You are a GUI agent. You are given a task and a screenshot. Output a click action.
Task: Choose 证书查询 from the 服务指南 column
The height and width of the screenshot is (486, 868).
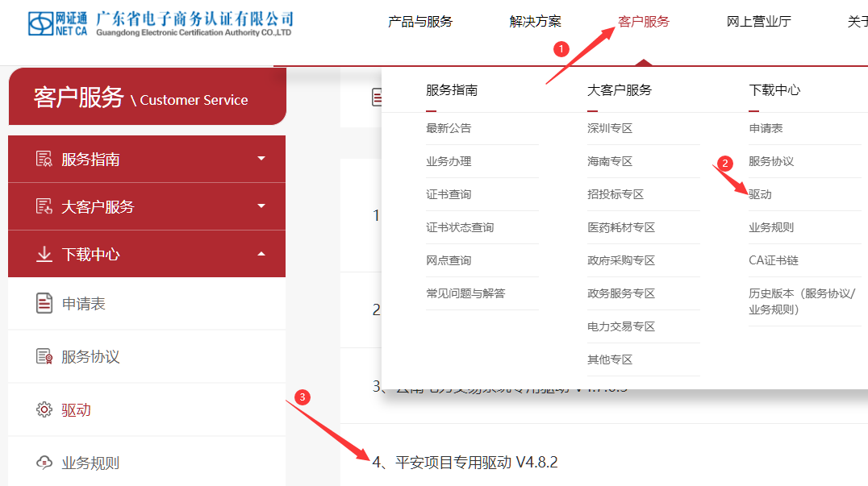click(x=449, y=194)
